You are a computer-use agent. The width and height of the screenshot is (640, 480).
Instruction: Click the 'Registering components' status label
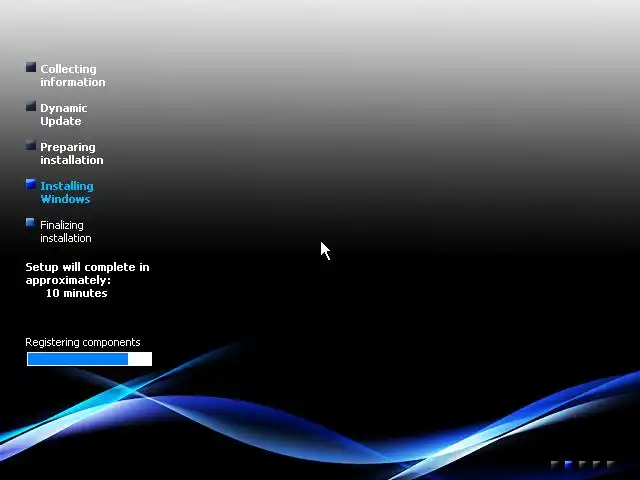pyautogui.click(x=83, y=342)
